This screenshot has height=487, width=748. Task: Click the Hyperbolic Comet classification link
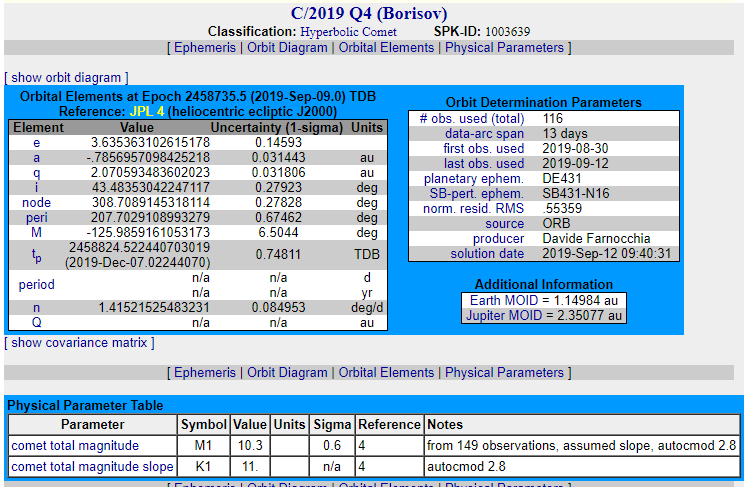[x=348, y=32]
